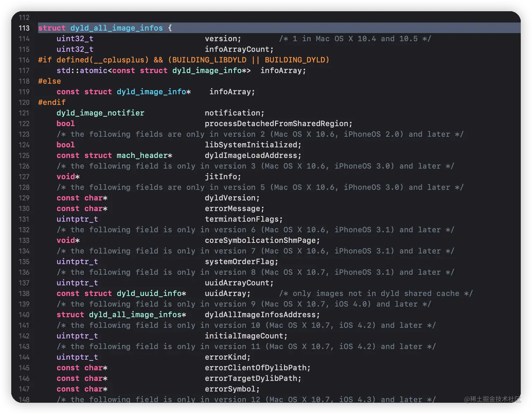
Task: Click the field 'errorClientOfDylibPath;'
Action: [x=258, y=368]
